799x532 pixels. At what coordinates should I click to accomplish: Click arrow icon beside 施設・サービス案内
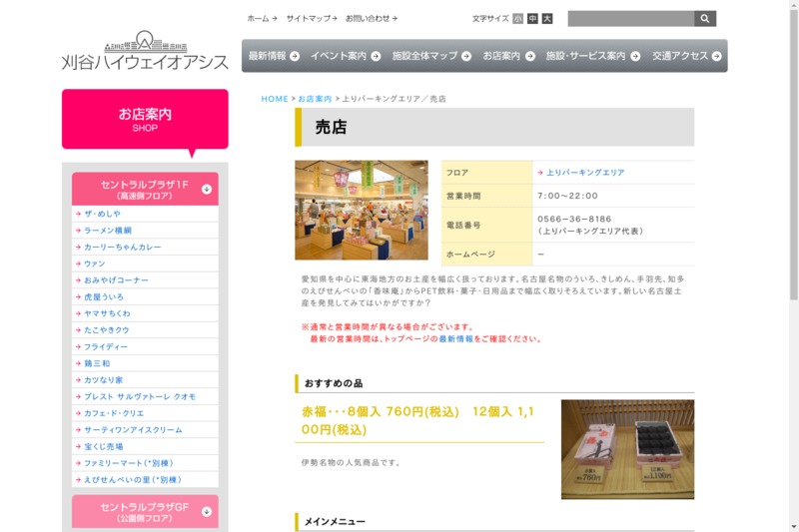click(634, 56)
